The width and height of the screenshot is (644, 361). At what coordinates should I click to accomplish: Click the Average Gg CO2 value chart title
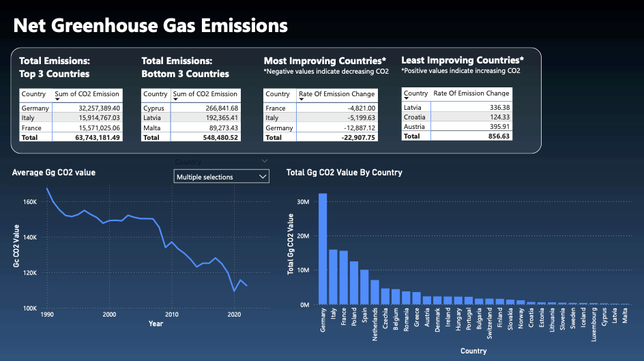point(54,173)
